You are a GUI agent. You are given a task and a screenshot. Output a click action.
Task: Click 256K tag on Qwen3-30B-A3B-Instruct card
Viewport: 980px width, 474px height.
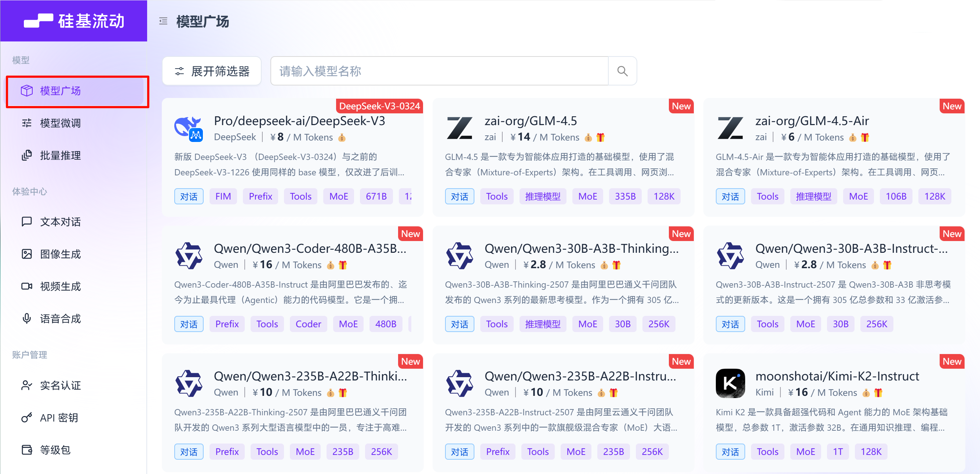coord(877,324)
